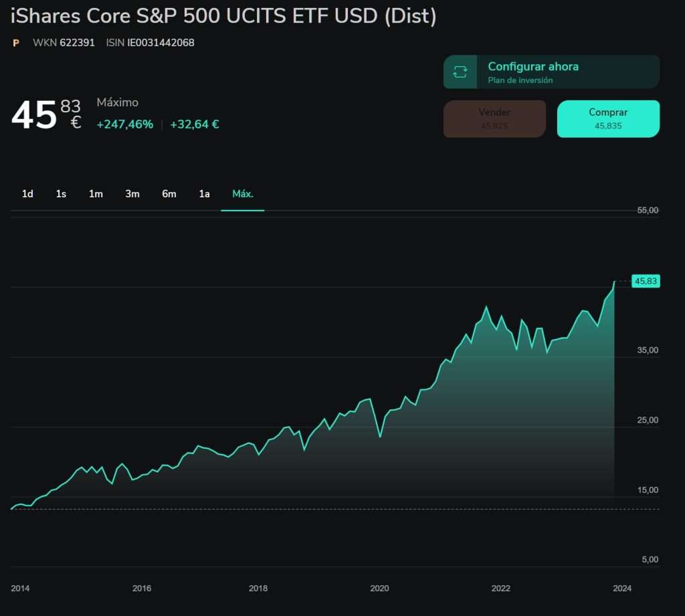685x616 pixels.
Task: Choose the 1a timeframe
Action: [x=204, y=194]
